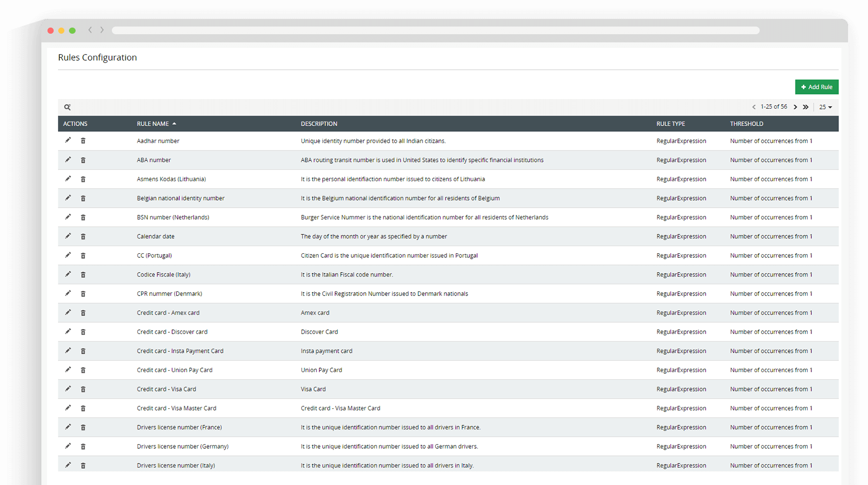Delete the ABA number rule
The height and width of the screenshot is (485, 868).
[83, 160]
